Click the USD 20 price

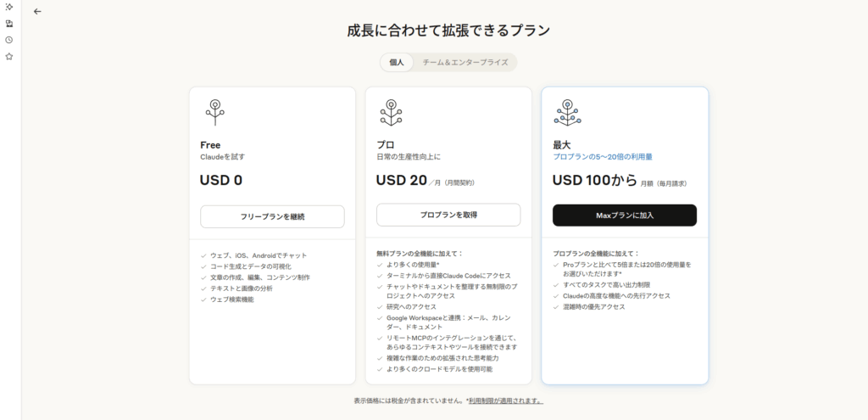pos(401,181)
